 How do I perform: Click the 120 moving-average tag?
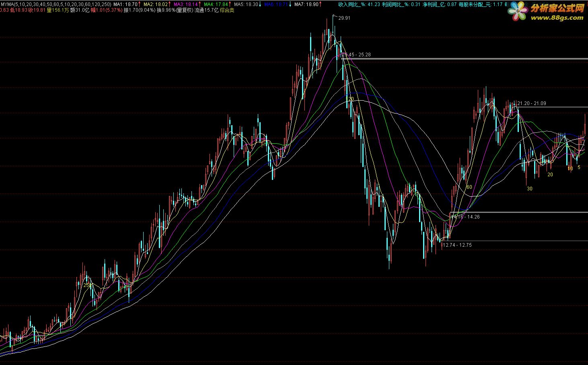350,99
